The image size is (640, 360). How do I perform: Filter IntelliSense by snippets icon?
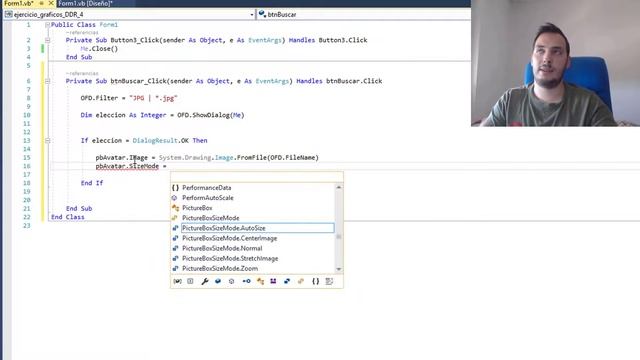coord(329,281)
